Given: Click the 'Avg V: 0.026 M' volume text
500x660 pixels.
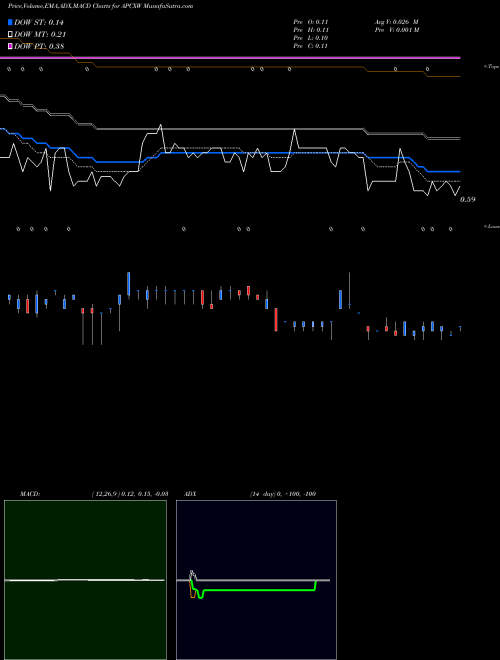Looking at the screenshot, I should pyautogui.click(x=396, y=21).
